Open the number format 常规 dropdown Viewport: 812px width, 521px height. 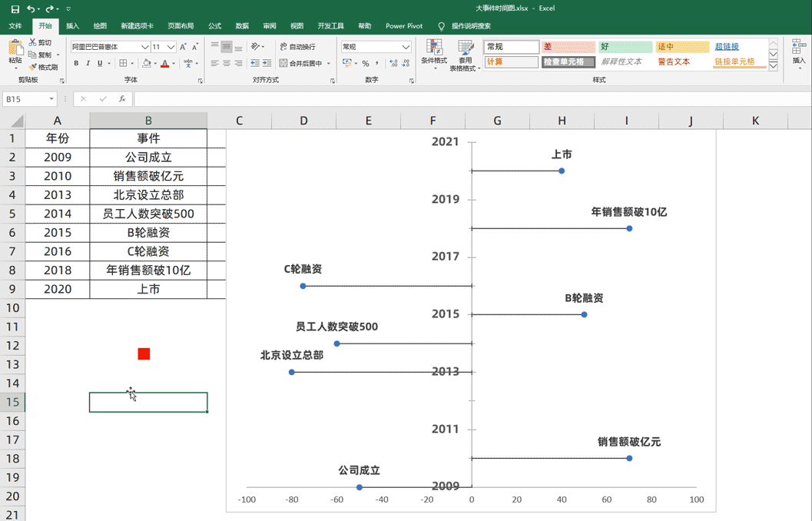[406, 47]
